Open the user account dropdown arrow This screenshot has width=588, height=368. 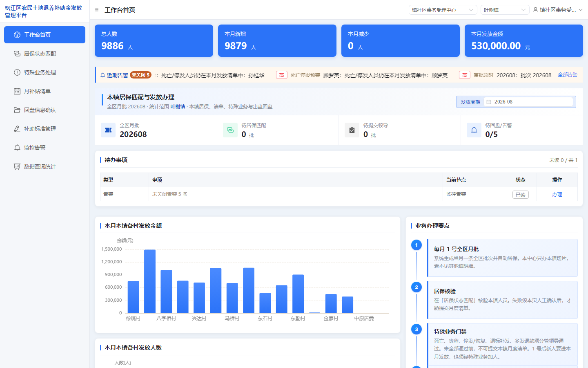(581, 10)
